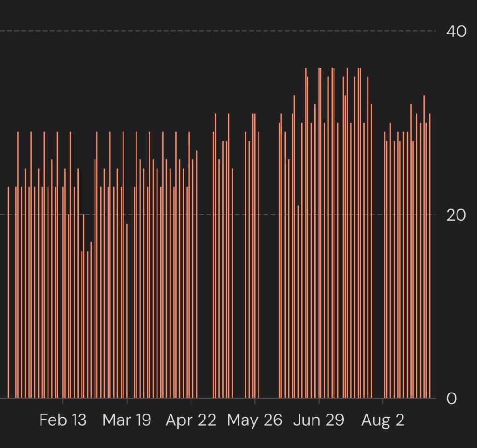Click the Apr 22 axis label
This screenshot has width=477, height=448.
[191, 420]
